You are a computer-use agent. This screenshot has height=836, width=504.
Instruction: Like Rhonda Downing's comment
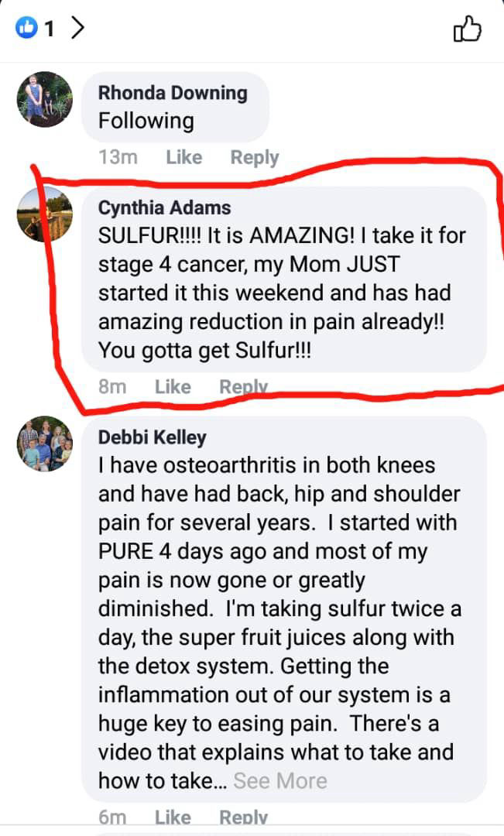[x=184, y=157]
